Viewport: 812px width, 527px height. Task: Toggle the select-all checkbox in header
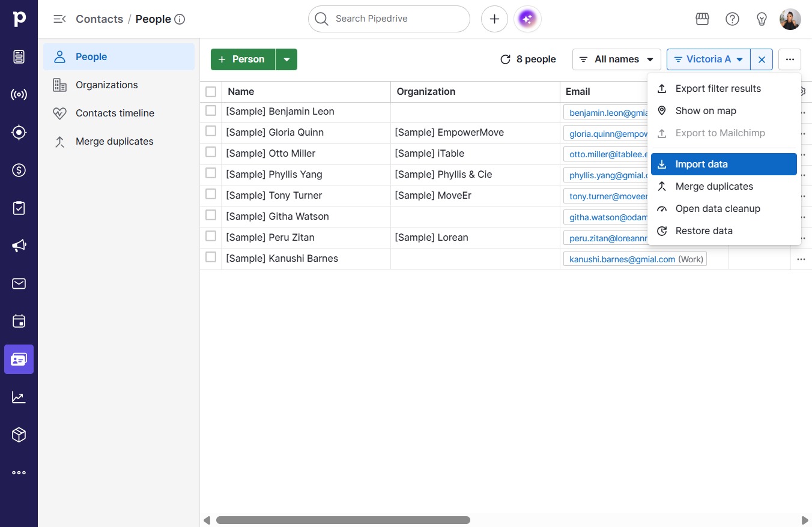211,92
